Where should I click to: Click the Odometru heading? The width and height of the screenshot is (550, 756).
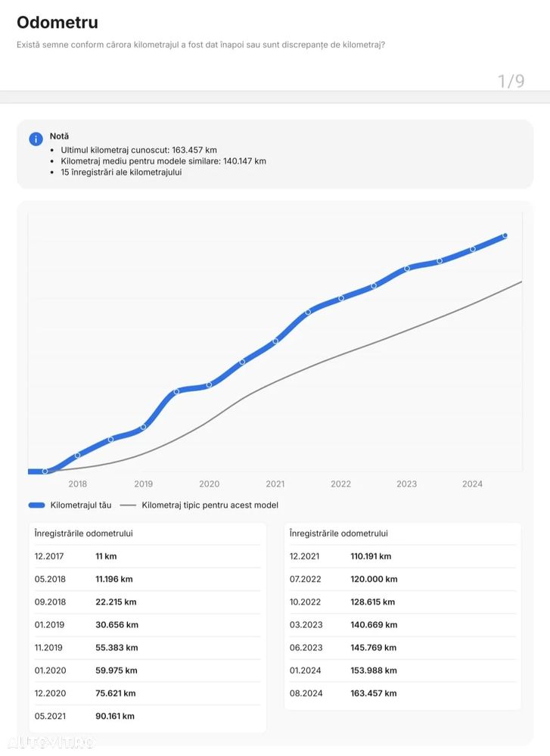[57, 23]
